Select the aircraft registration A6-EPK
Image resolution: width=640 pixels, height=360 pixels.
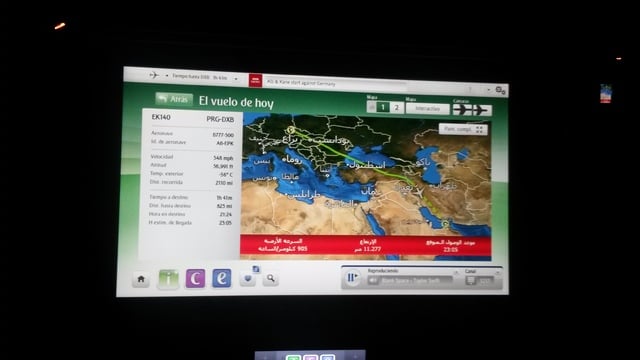point(225,143)
